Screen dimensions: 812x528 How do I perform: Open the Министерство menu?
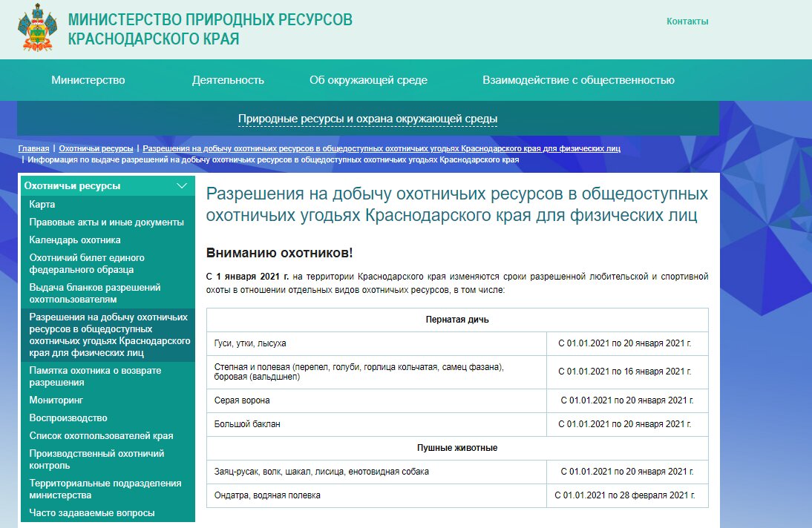[x=88, y=79]
